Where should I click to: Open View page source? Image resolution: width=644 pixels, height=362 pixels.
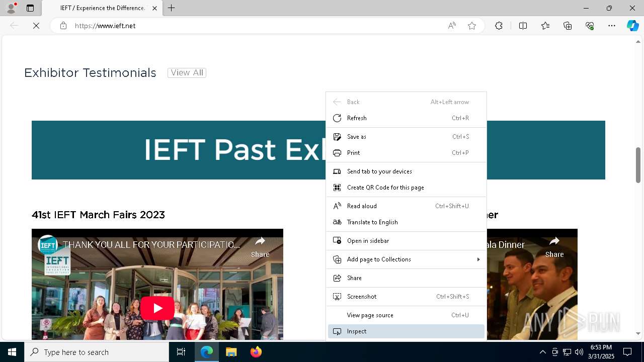(x=406, y=315)
